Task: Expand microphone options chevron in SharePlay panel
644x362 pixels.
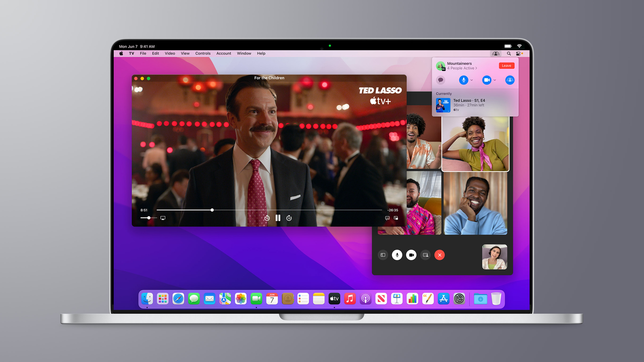Action: point(472,80)
